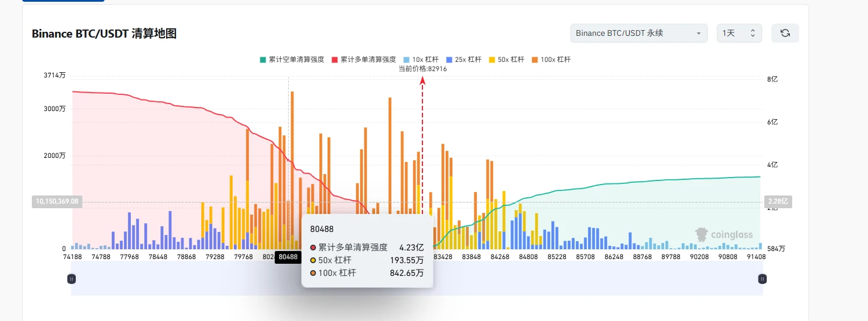Open the 1天 time range selector

739,33
